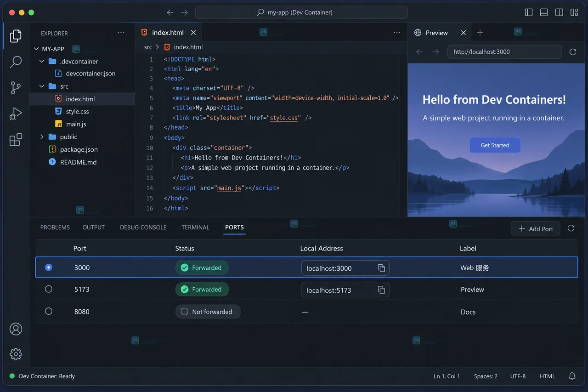Click the Docs label cell
This screenshot has height=392, width=588.
pos(468,312)
